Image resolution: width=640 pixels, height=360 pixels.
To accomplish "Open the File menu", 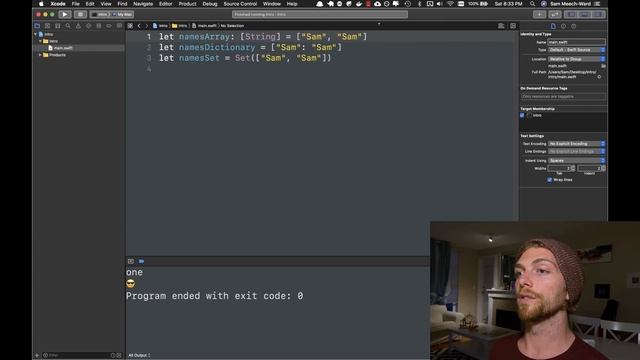I will tap(76, 4).
